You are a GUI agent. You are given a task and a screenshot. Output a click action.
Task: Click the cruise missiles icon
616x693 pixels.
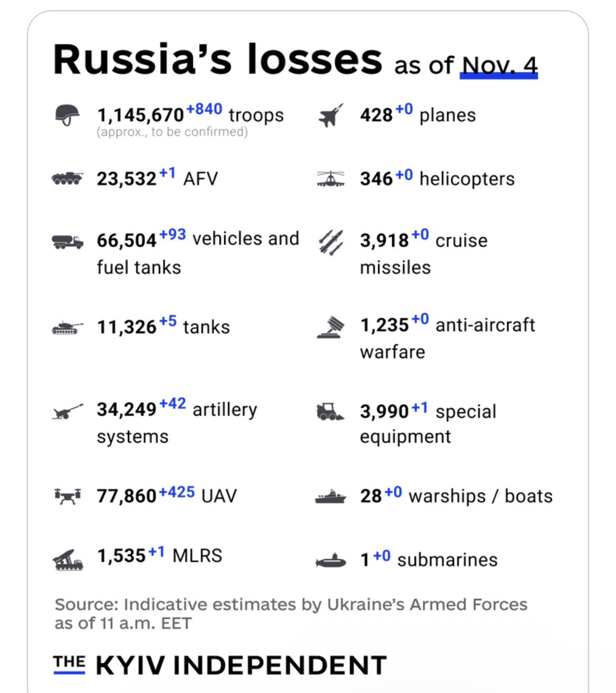(331, 241)
